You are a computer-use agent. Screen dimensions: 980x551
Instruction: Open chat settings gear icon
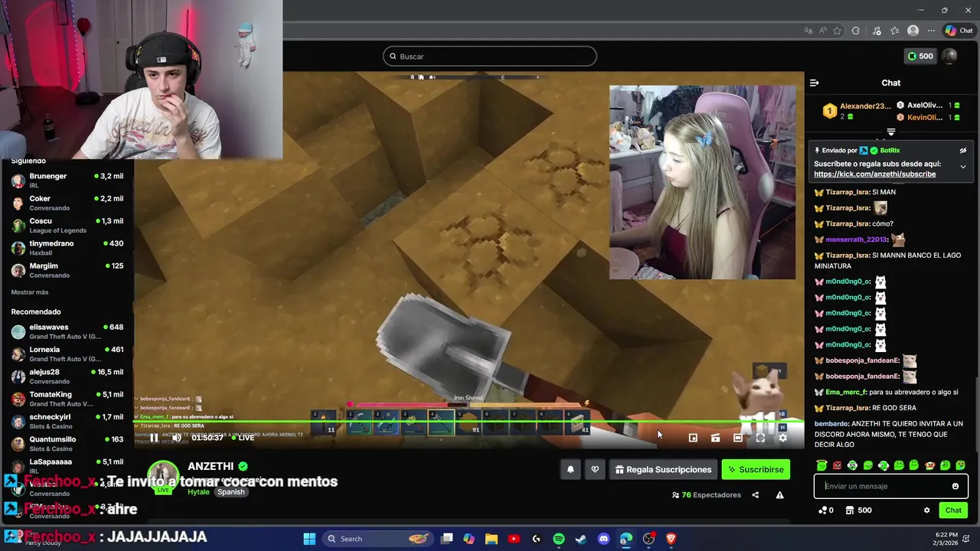pos(926,510)
